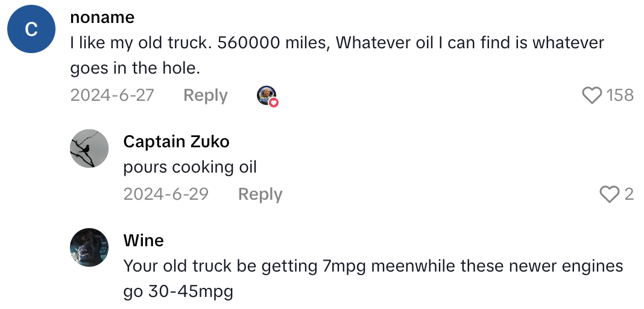Screen dimensions: 644x309
Task: Visit the Captain Zuko username profile
Action: (176, 141)
